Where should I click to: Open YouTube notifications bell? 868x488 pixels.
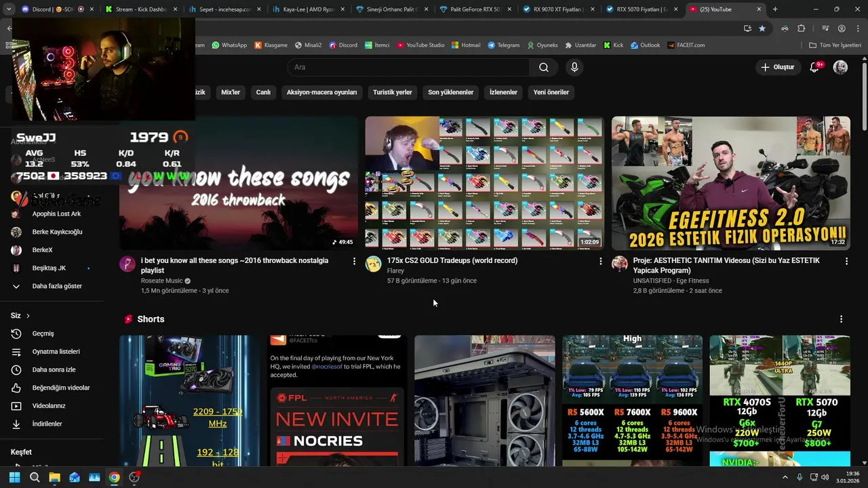(816, 67)
